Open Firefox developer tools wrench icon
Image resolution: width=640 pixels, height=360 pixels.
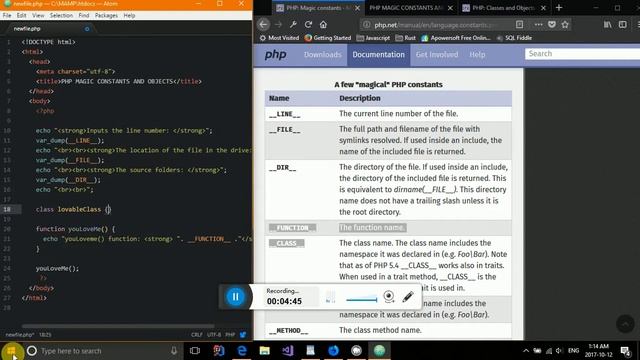tap(293, 24)
